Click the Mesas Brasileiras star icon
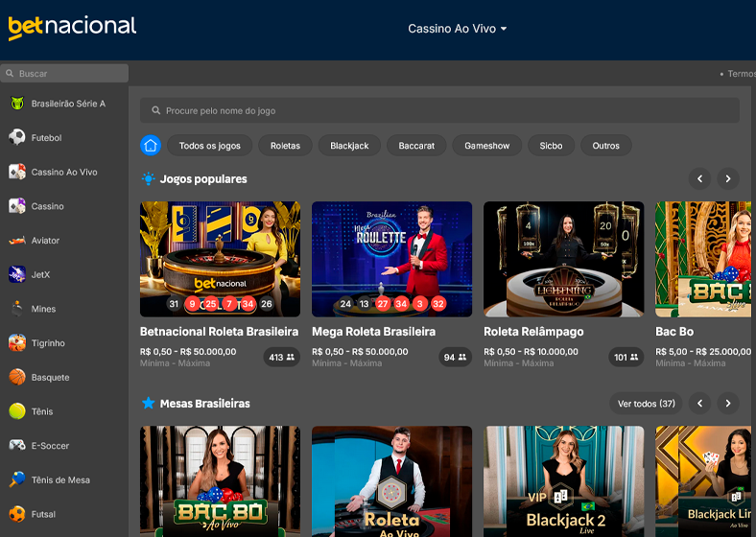Screen dimensions: 756x537 pos(149,403)
